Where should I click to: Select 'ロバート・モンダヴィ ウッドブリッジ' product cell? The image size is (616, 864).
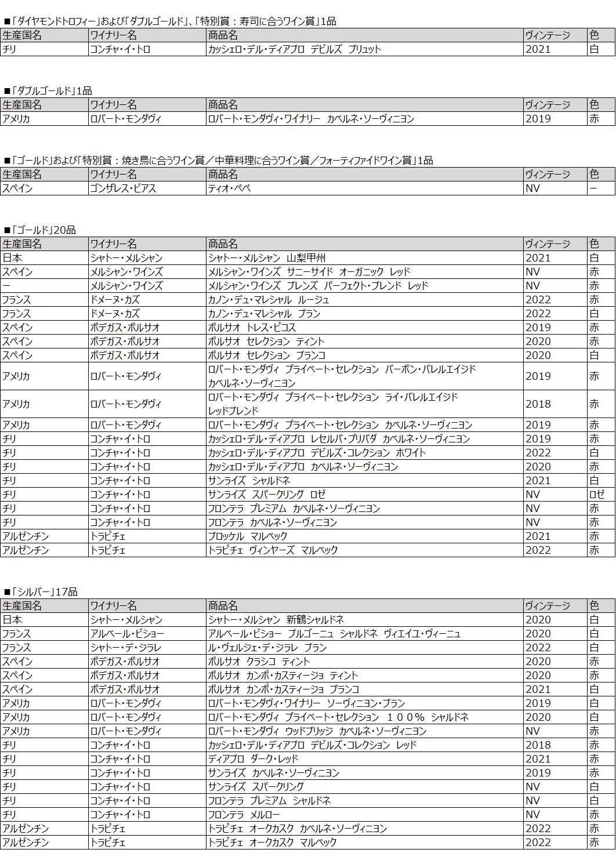(x=364, y=731)
